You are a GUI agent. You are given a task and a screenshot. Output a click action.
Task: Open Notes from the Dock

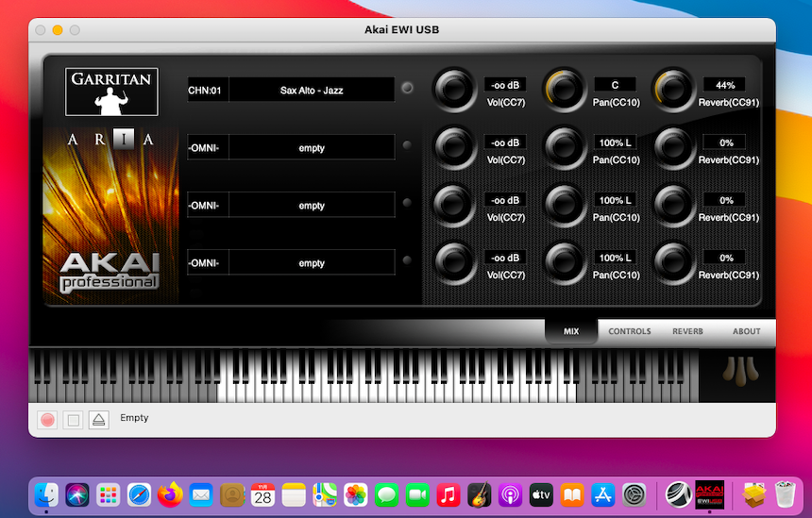coord(294,494)
